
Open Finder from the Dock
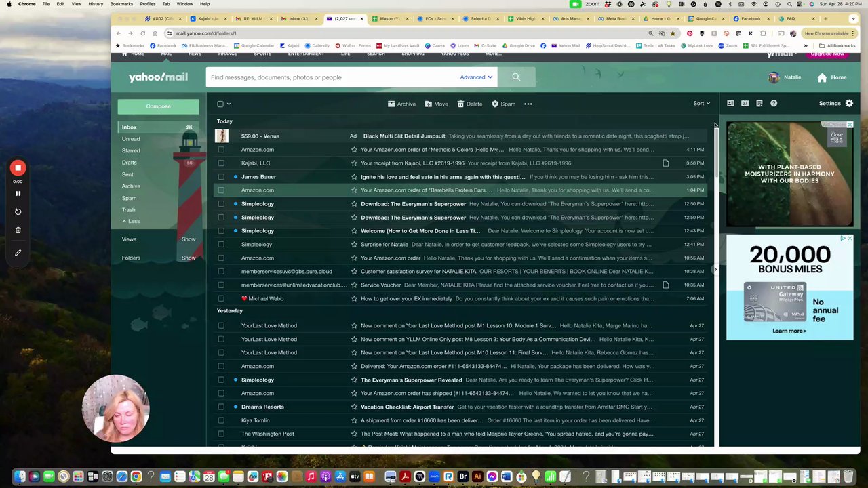point(20,476)
